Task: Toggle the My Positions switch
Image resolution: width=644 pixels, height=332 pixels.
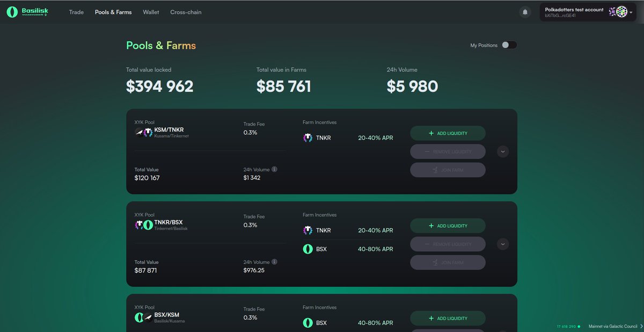Action: (x=509, y=45)
